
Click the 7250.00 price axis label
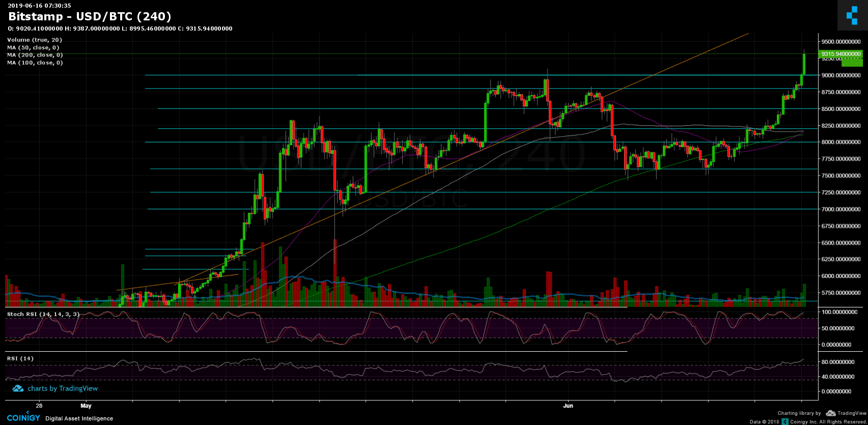click(x=840, y=192)
